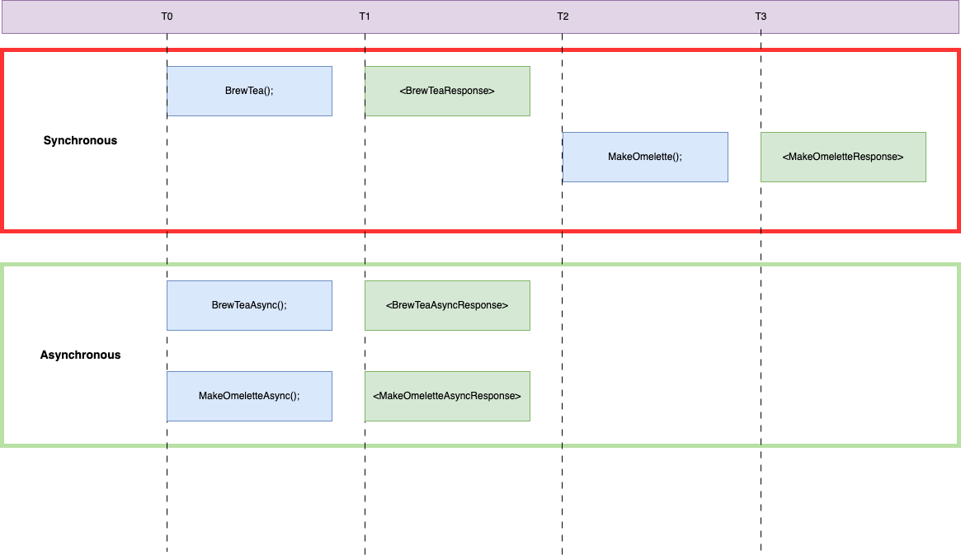Image resolution: width=961 pixels, height=560 pixels.
Task: Select the BrewTeaAsync() call box
Action: (x=249, y=305)
